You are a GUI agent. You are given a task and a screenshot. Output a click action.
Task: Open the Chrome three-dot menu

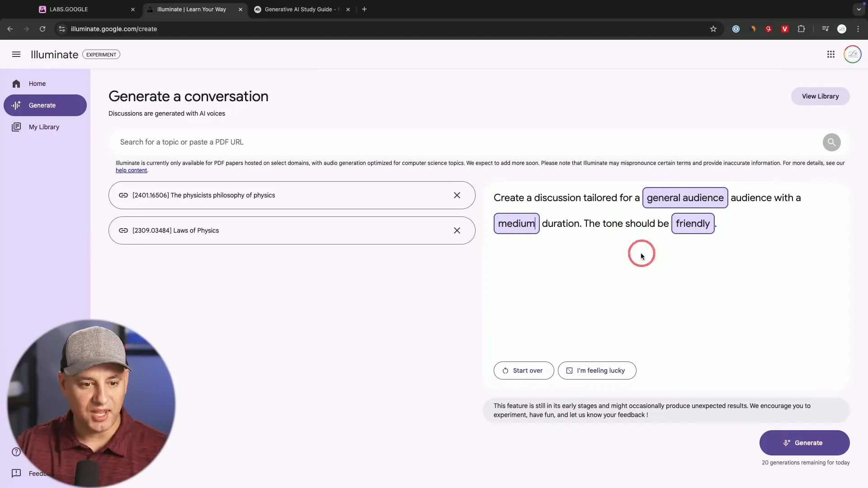tap(858, 29)
